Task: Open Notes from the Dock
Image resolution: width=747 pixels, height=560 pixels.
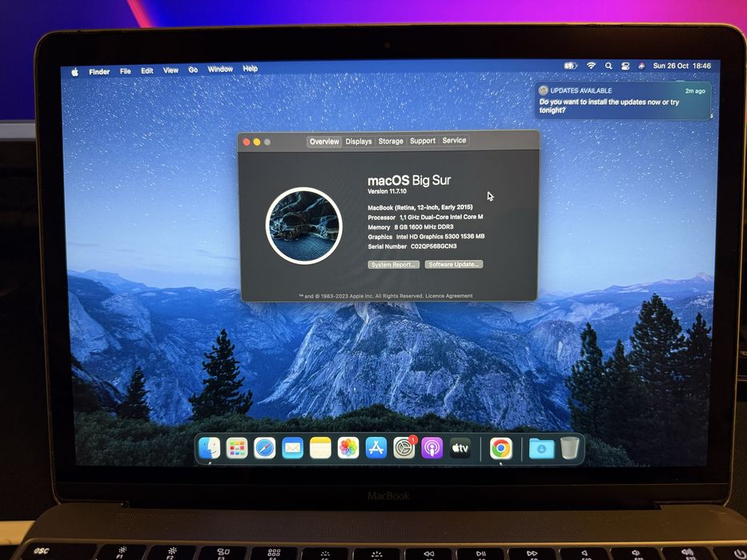Action: click(320, 448)
